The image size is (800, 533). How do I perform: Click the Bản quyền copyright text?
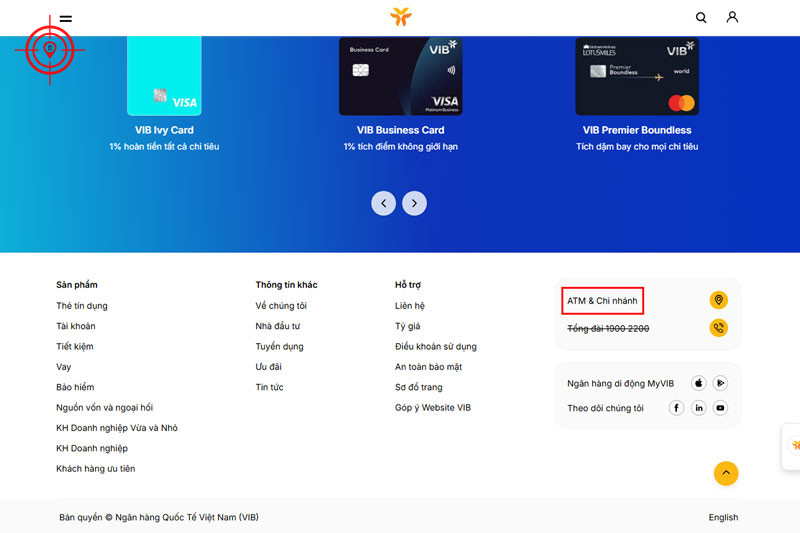tap(159, 517)
